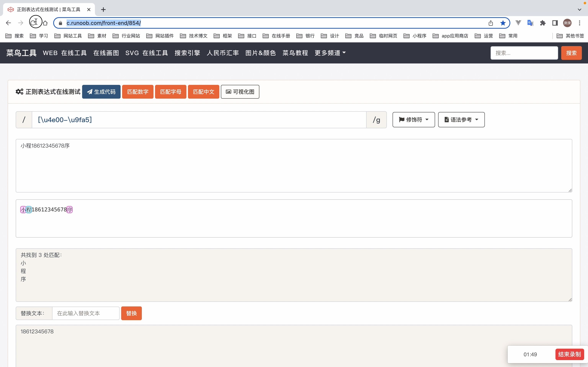Screen dimensions: 588x367
Task: Open 在线画图 in the navigation bar
Action: pyautogui.click(x=106, y=53)
